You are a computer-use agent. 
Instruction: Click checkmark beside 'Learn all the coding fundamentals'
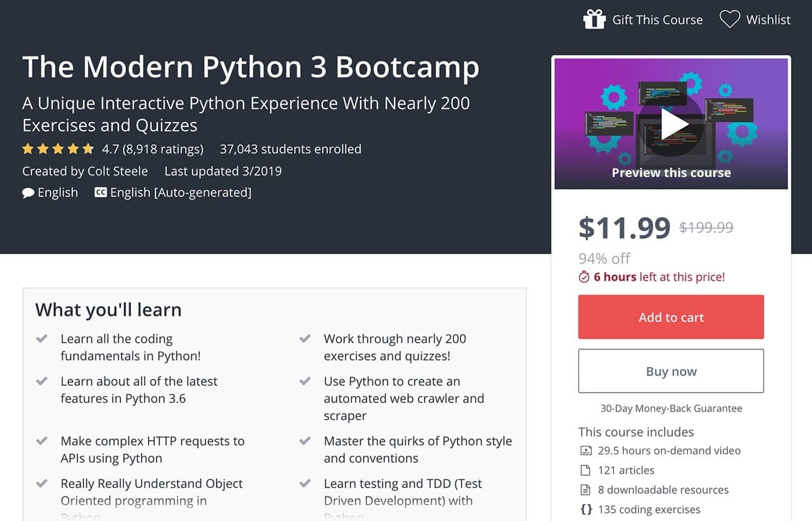pyautogui.click(x=42, y=339)
